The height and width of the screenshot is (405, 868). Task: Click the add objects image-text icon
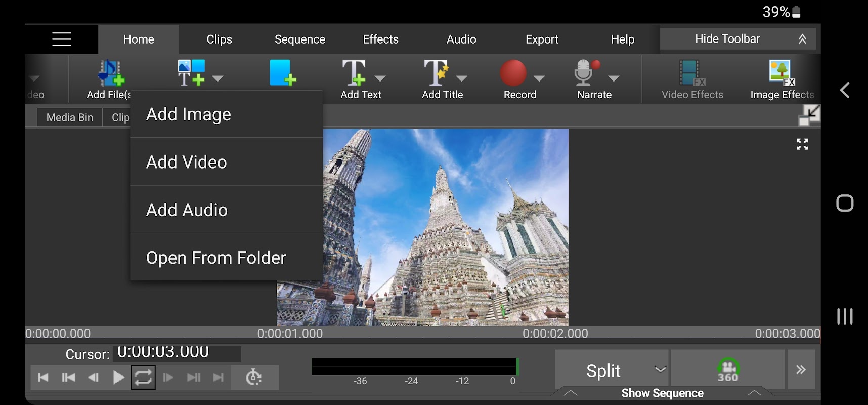point(191,72)
